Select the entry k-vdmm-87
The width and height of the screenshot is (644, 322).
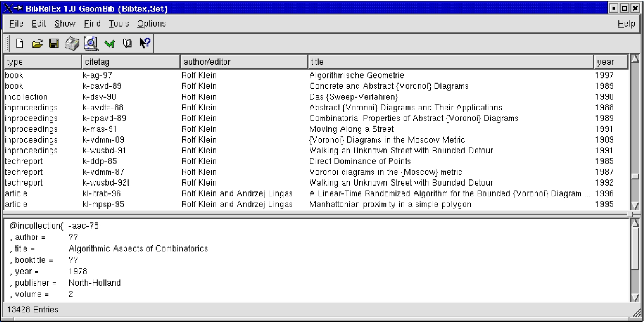click(316, 172)
